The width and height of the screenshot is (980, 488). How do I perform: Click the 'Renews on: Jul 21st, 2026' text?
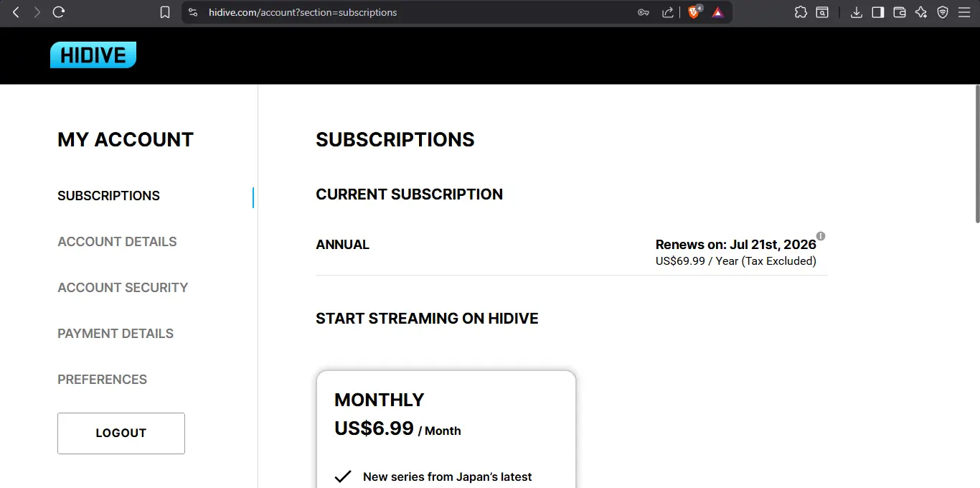(x=736, y=245)
